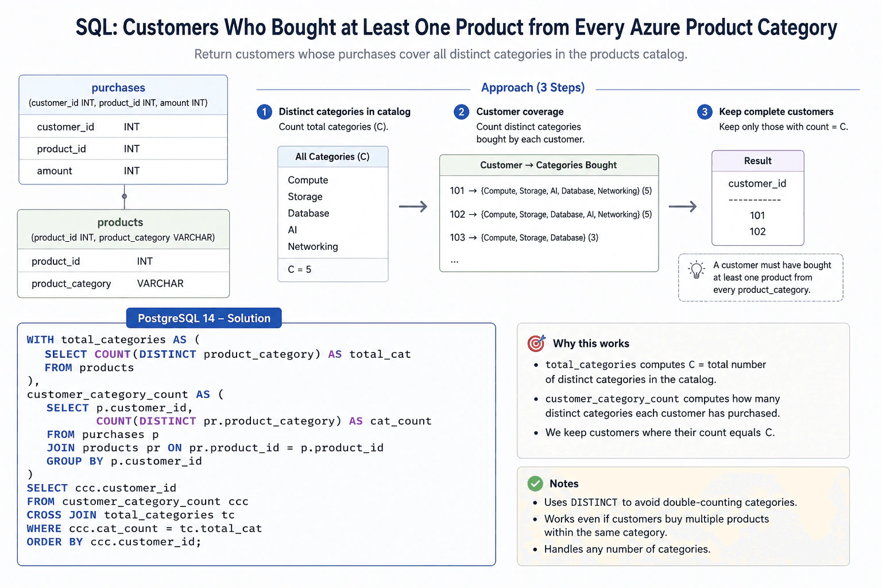Select 'AI' in All Categories list
882x588 pixels.
coord(292,230)
